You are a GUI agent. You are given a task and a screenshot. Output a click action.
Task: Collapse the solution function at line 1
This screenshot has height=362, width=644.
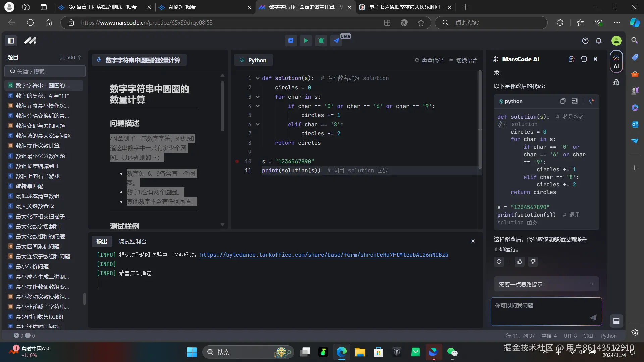tap(257, 78)
